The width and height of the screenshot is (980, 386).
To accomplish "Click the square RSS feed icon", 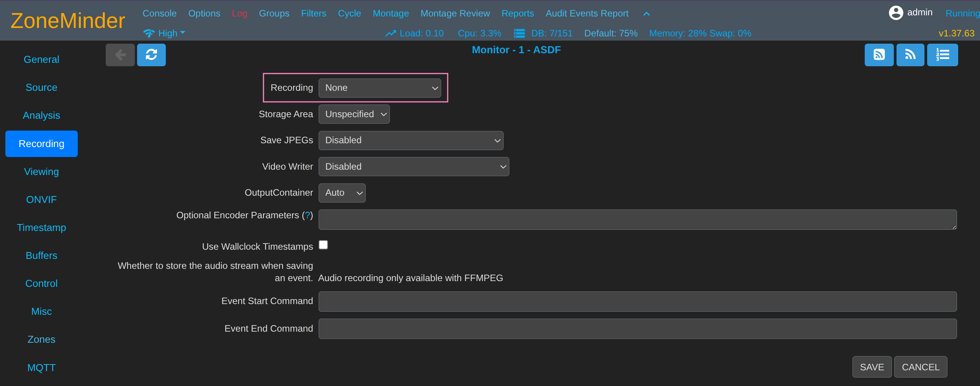I will pos(879,55).
